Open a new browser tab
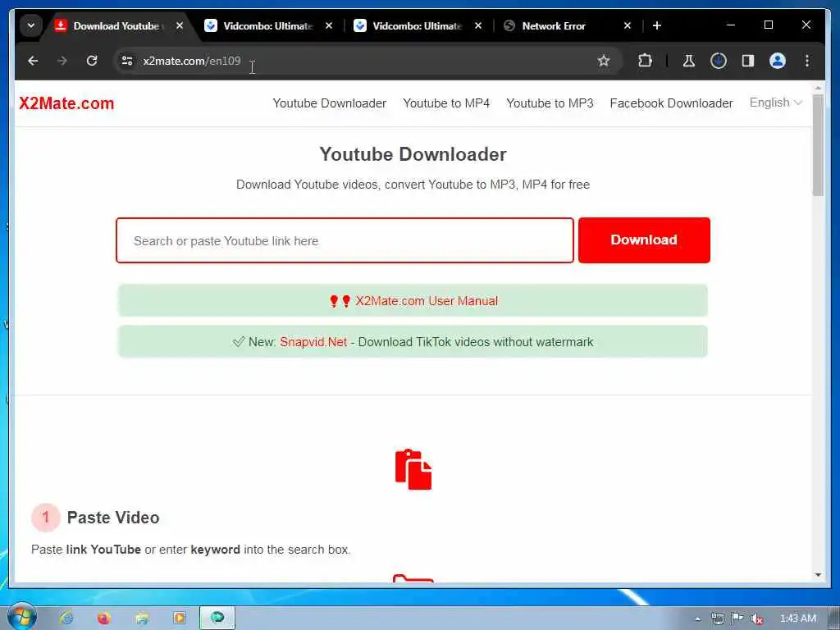The image size is (840, 630). (657, 25)
